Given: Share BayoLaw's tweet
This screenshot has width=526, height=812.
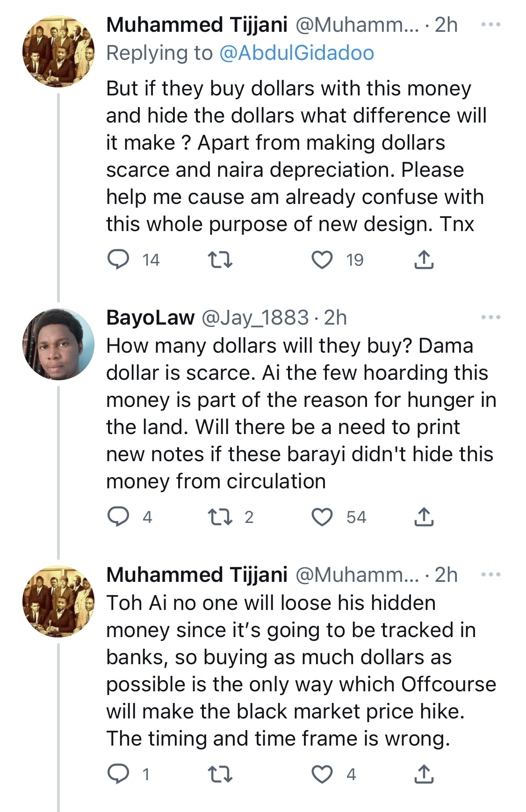Looking at the screenshot, I should (424, 517).
